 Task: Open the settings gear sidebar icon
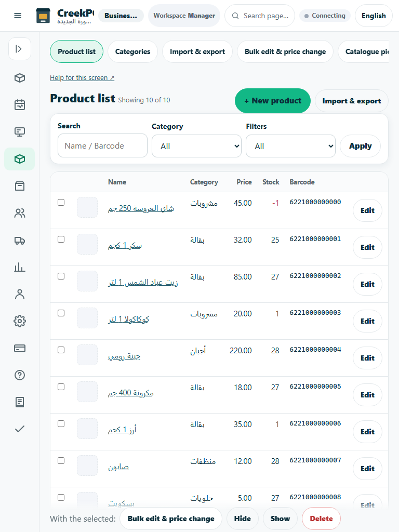point(20,321)
